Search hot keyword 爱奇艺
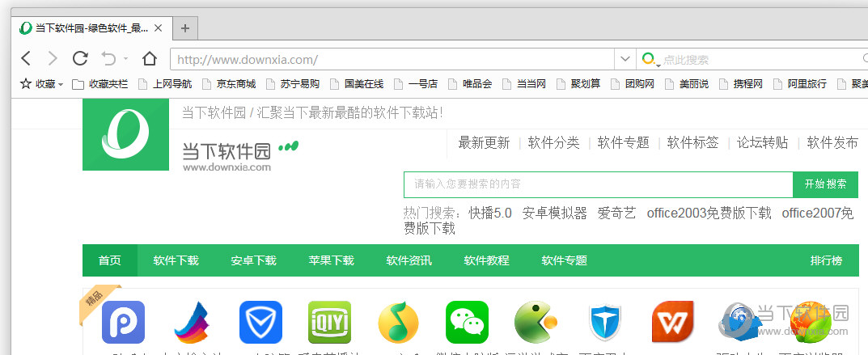The image size is (868, 355). coord(616,213)
